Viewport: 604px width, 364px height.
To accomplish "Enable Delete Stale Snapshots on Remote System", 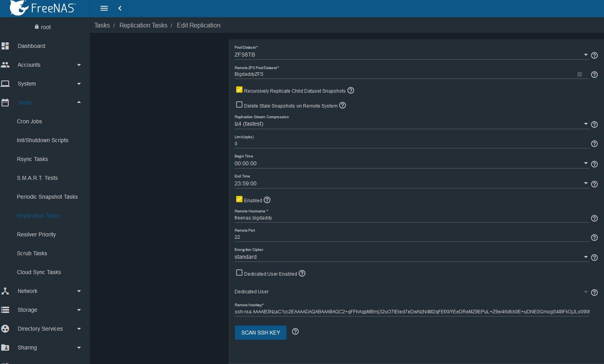I will (x=239, y=105).
